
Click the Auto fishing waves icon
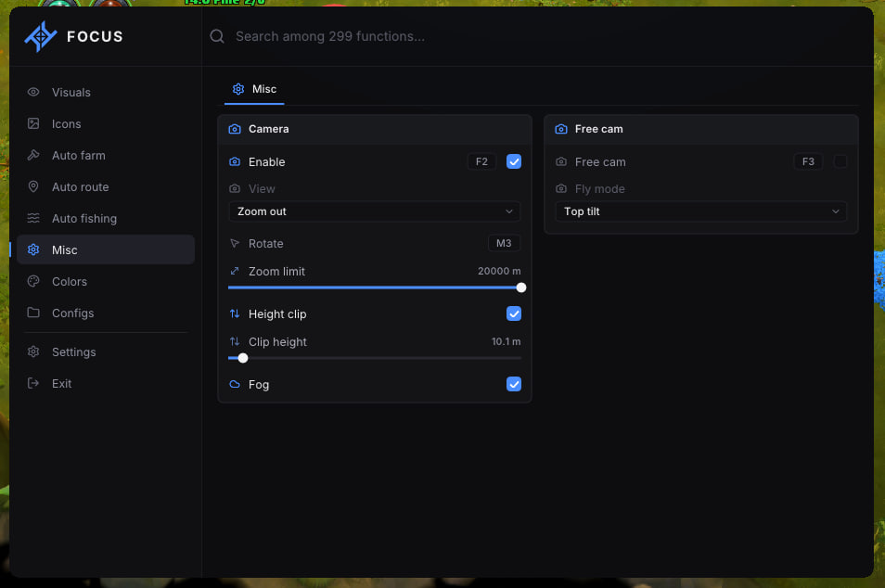[33, 218]
